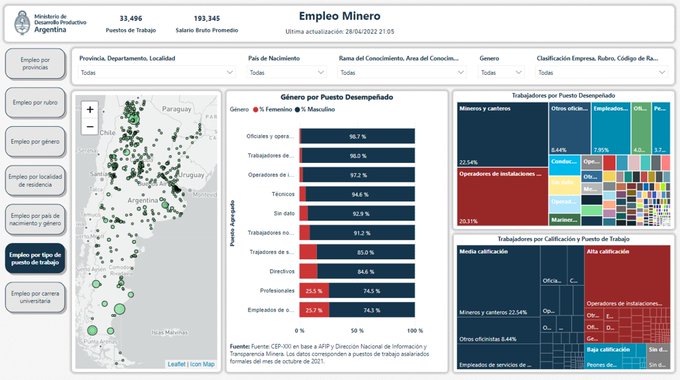Viewport: 680px width, 380px height.
Task: Select Baja calificación blue treemap block
Action: point(615,356)
